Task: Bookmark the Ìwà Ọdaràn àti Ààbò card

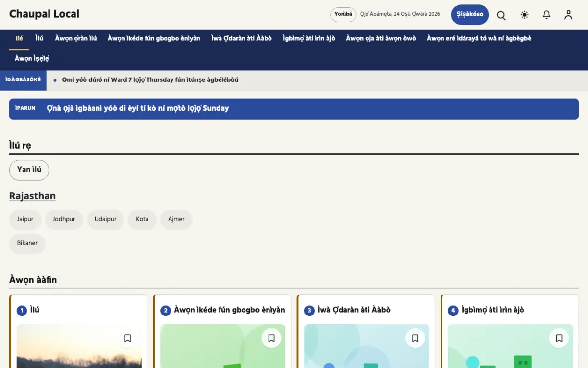Action: click(x=416, y=338)
